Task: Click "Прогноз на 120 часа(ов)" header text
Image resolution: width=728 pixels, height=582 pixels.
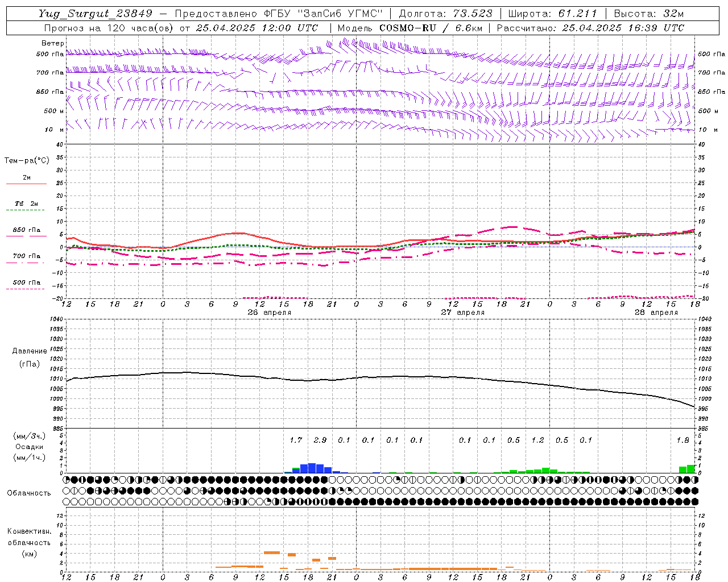Action: click(x=110, y=28)
